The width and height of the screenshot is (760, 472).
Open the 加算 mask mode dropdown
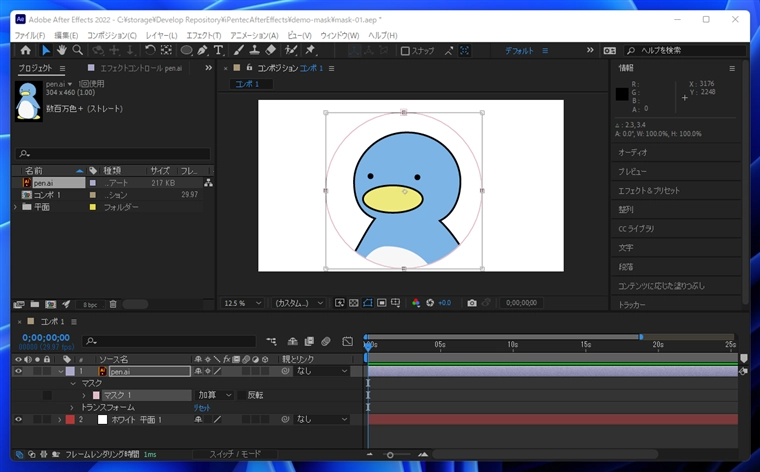pos(214,395)
